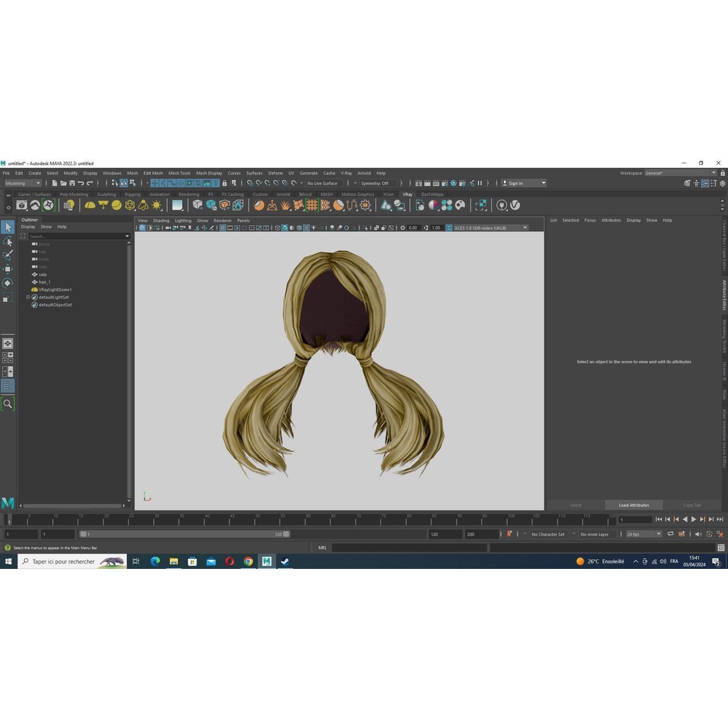
Task: Toggle the timeline sound speaker icon
Action: click(698, 535)
